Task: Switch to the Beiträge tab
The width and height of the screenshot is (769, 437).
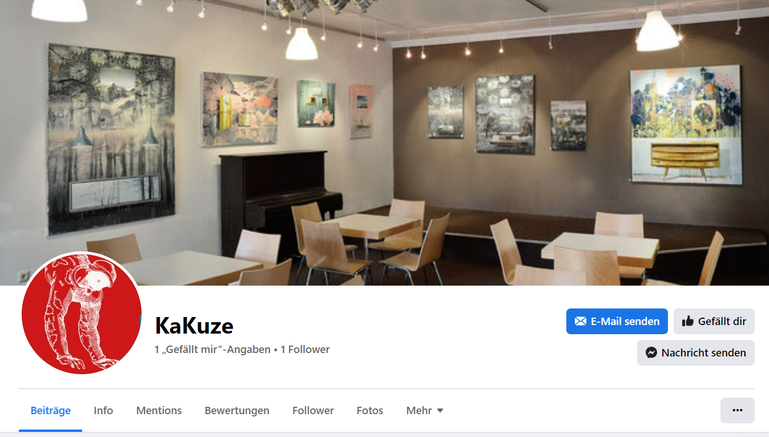Action: point(51,411)
